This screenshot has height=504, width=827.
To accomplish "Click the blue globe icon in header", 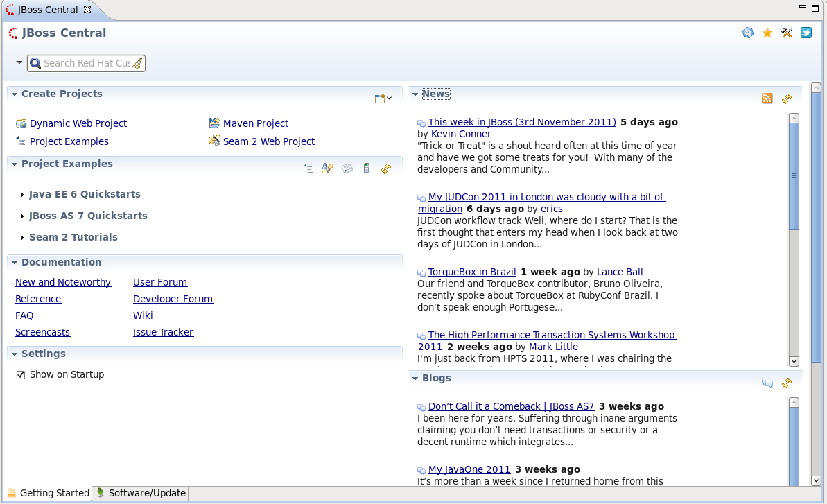I will pos(747,33).
